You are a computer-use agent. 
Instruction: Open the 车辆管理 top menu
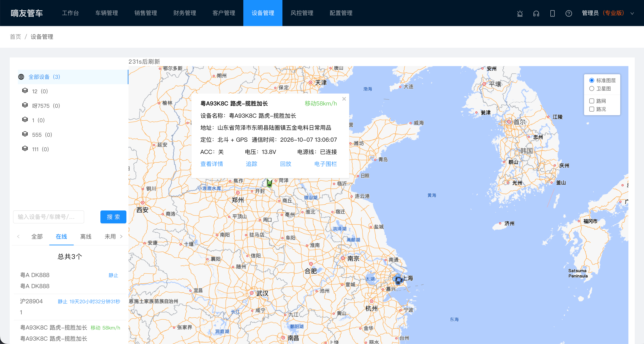pyautogui.click(x=107, y=13)
